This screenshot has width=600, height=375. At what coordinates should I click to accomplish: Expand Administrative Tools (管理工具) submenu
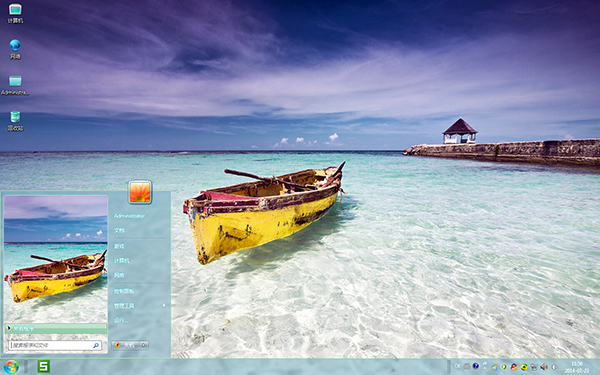[139, 305]
